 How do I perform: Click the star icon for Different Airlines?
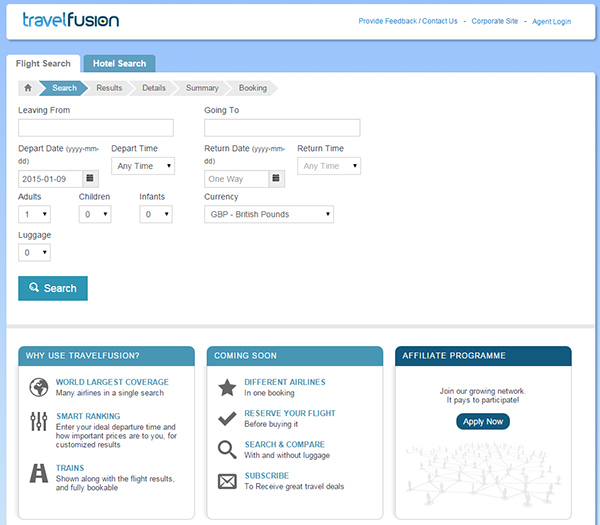point(227,387)
